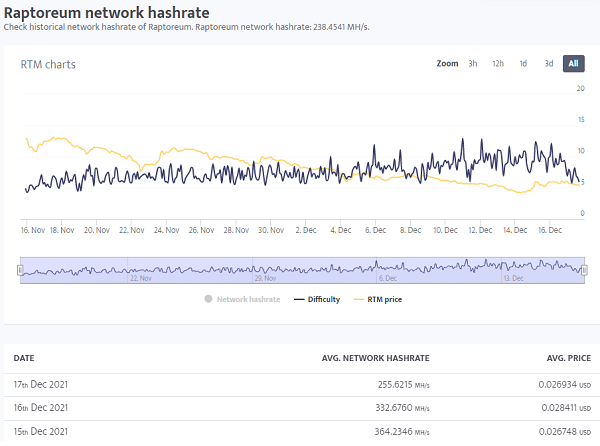The height and width of the screenshot is (446, 600).
Task: Set chart zoom to 12h
Action: tap(498, 63)
